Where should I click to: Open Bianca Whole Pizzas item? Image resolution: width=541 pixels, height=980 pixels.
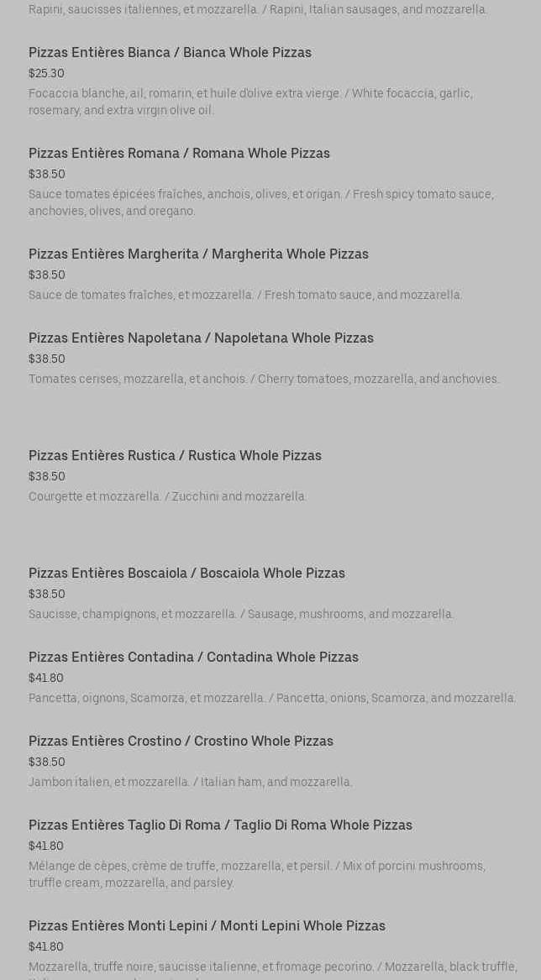coord(170,52)
